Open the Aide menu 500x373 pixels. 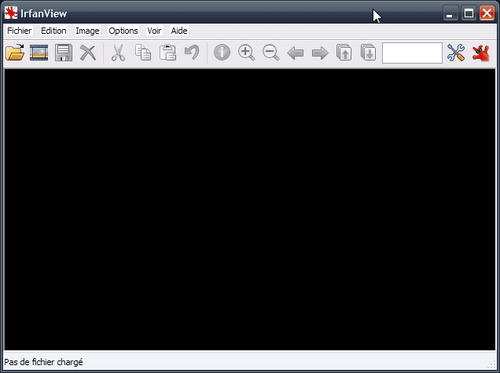click(179, 31)
